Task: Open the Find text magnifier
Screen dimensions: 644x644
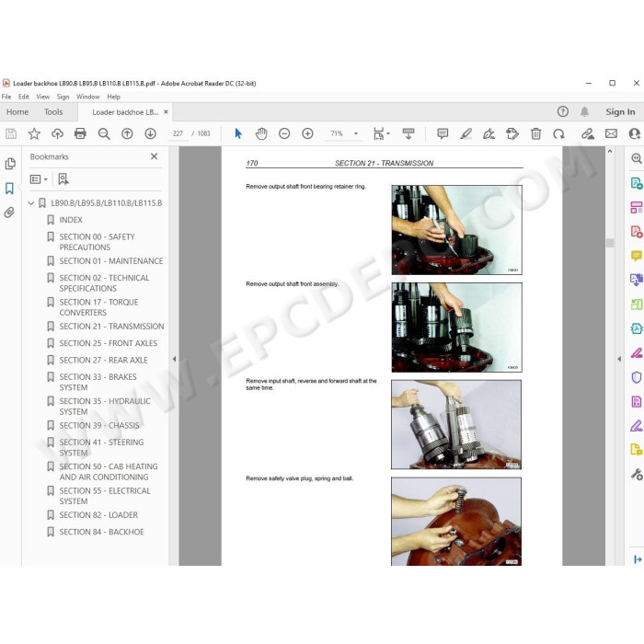Action: point(104,133)
